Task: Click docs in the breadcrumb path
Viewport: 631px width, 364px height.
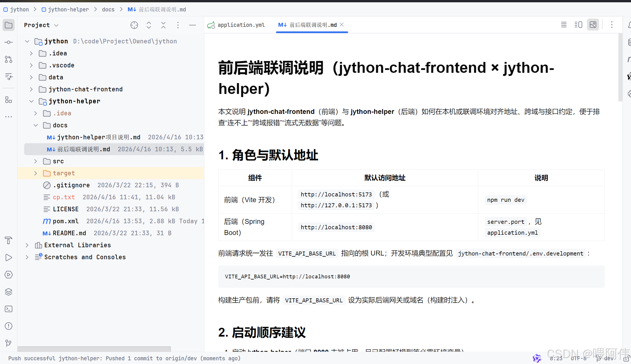Action: tap(108, 9)
